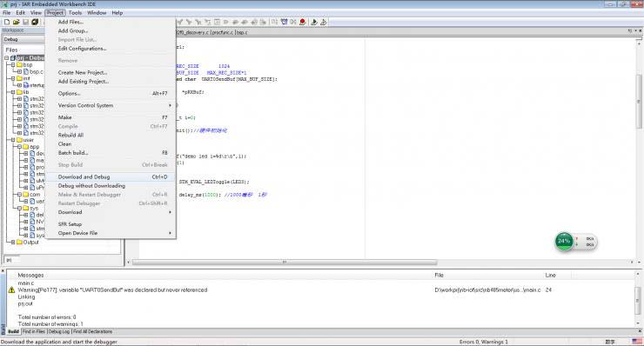Click the editor vertical scrollbar thumb
The width and height of the screenshot is (644, 346).
[639, 101]
